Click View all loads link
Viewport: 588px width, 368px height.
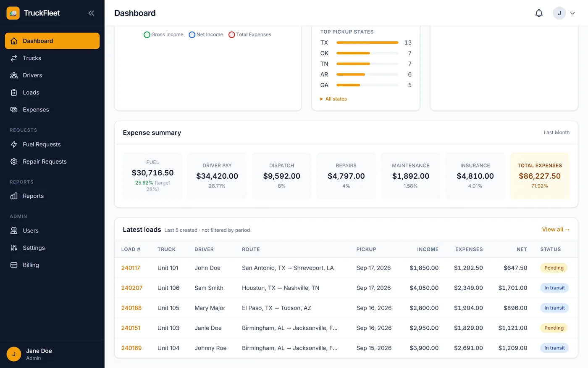point(556,229)
